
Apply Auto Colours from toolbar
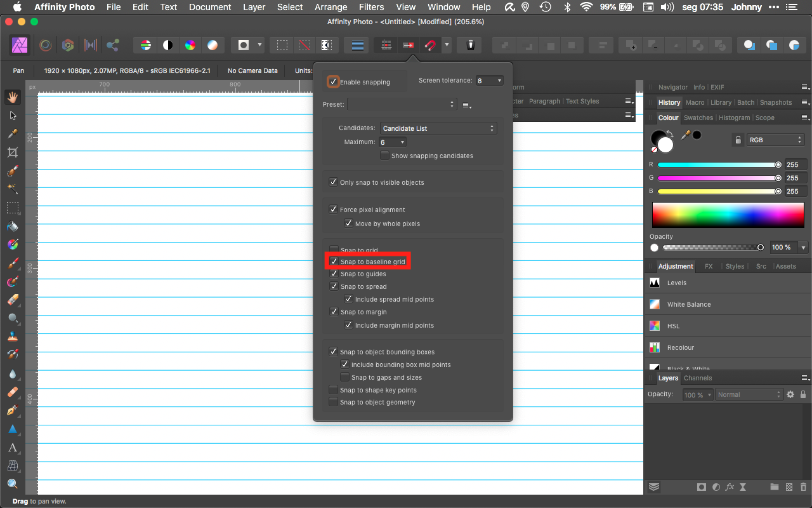click(190, 45)
